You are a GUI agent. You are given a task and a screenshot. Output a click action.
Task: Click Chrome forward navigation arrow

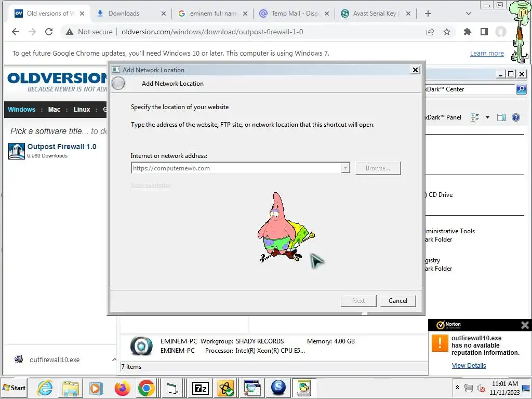[32, 32]
